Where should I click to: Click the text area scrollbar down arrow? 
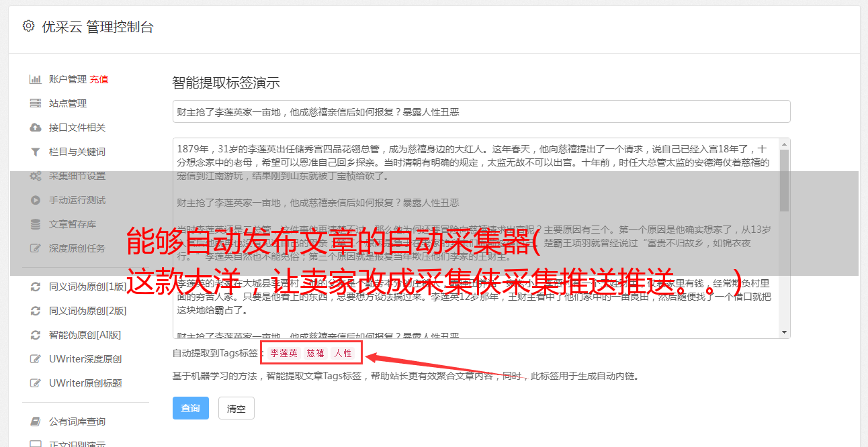(784, 332)
